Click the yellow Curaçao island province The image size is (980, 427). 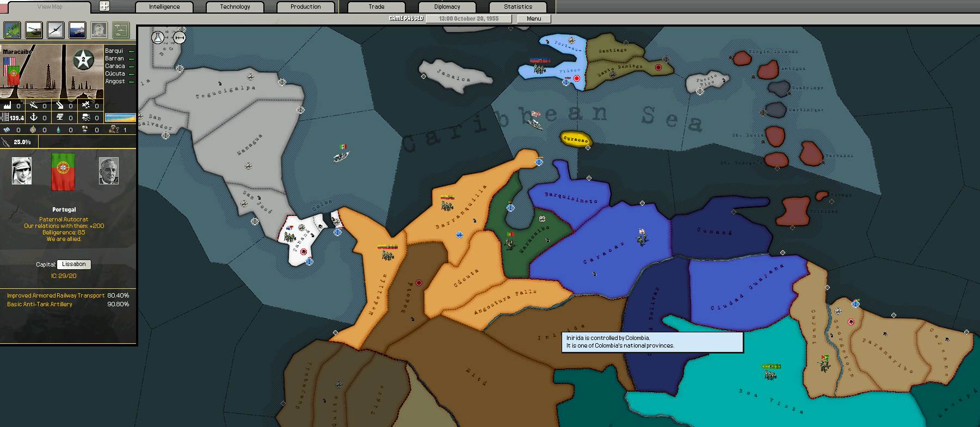pyautogui.click(x=575, y=139)
